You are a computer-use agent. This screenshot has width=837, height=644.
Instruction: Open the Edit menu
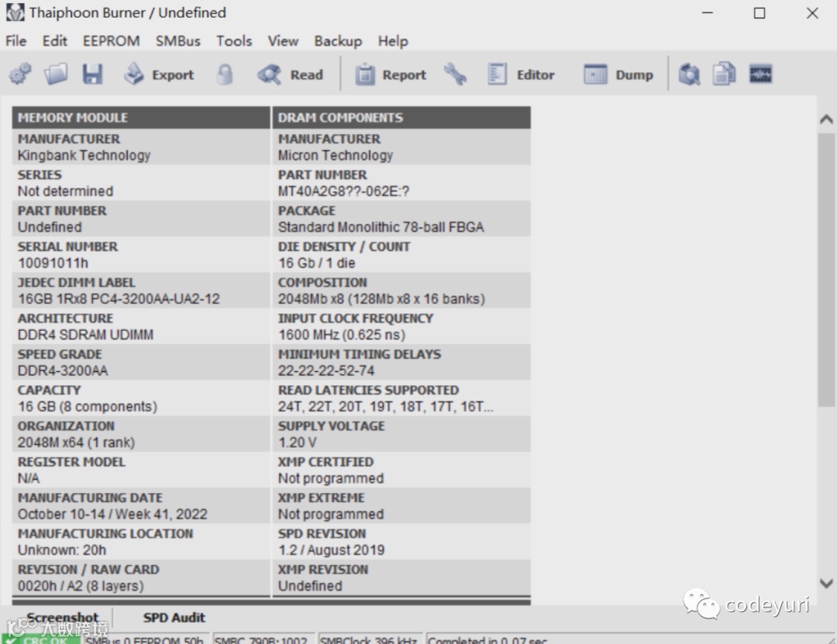[55, 41]
